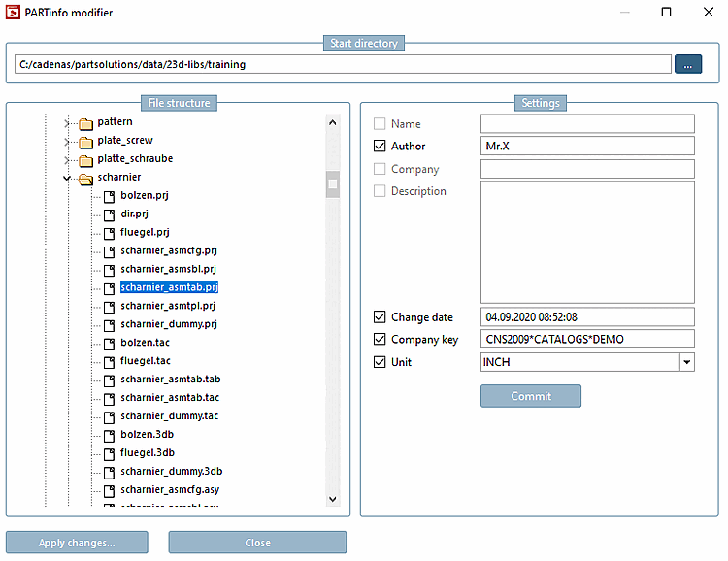Viewport: 728px width, 561px height.
Task: Click the scharnier folder icon
Action: [85, 178]
